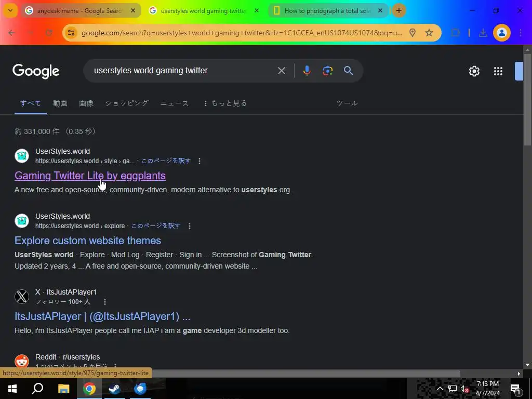Image resolution: width=532 pixels, height=399 pixels.
Task: Switch to the 画像 results tab
Action: [86, 103]
